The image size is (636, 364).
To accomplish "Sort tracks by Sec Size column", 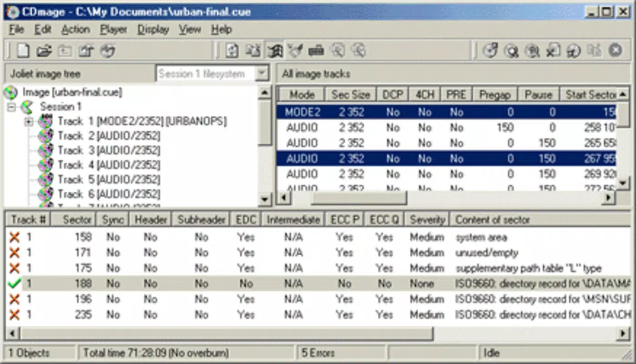I will pos(350,95).
